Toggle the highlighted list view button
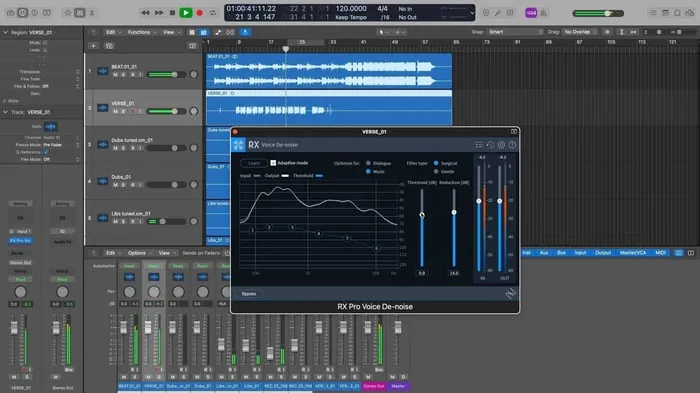This screenshot has width=700, height=393. pos(204,32)
